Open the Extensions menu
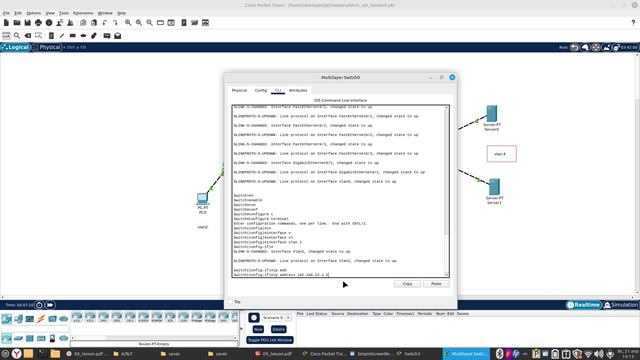The width and height of the screenshot is (640, 360). click(x=83, y=13)
